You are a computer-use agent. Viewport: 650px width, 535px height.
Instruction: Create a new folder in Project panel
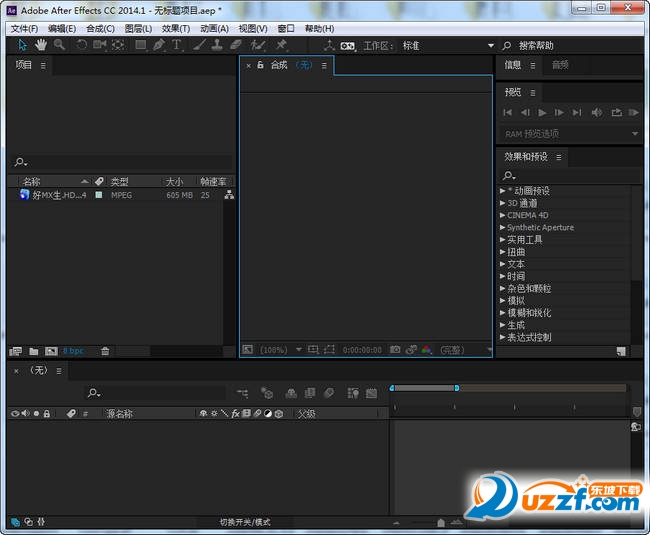click(x=34, y=351)
